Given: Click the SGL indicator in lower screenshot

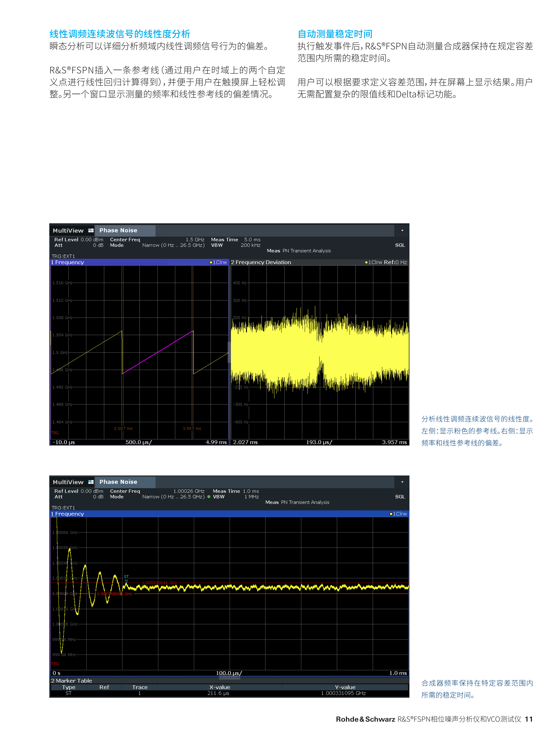Looking at the screenshot, I should coord(400,497).
